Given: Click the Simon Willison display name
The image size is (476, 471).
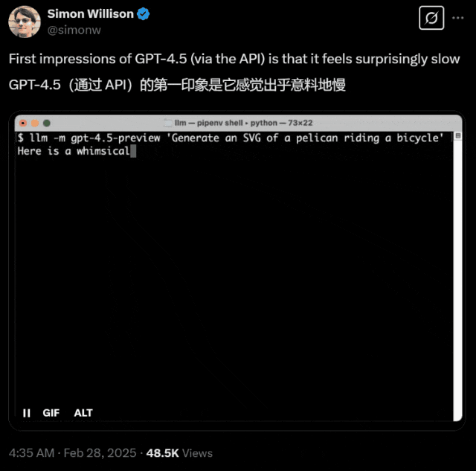Looking at the screenshot, I should [91, 13].
